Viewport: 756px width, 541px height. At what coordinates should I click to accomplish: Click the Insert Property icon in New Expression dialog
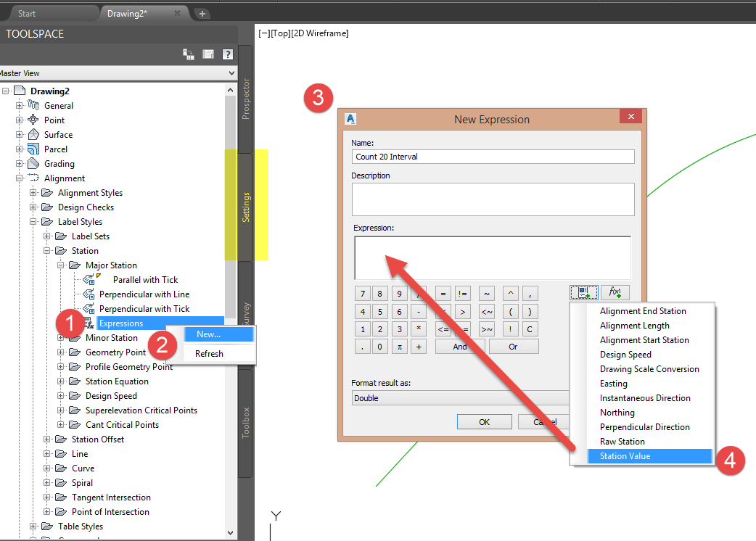(584, 292)
